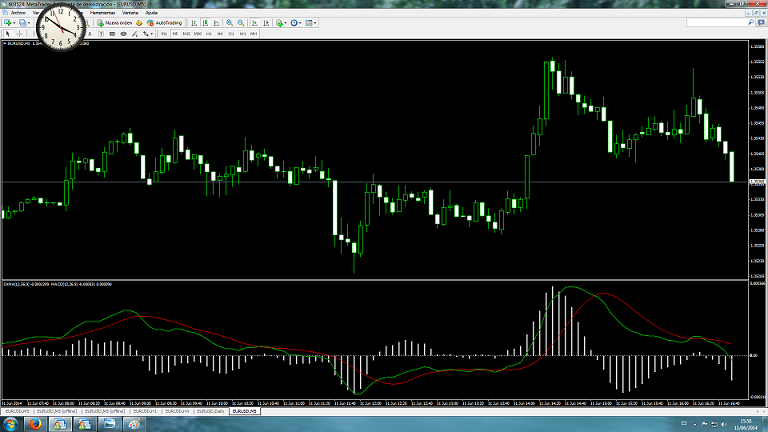Expand the profiles dropdown arrow

point(28,23)
